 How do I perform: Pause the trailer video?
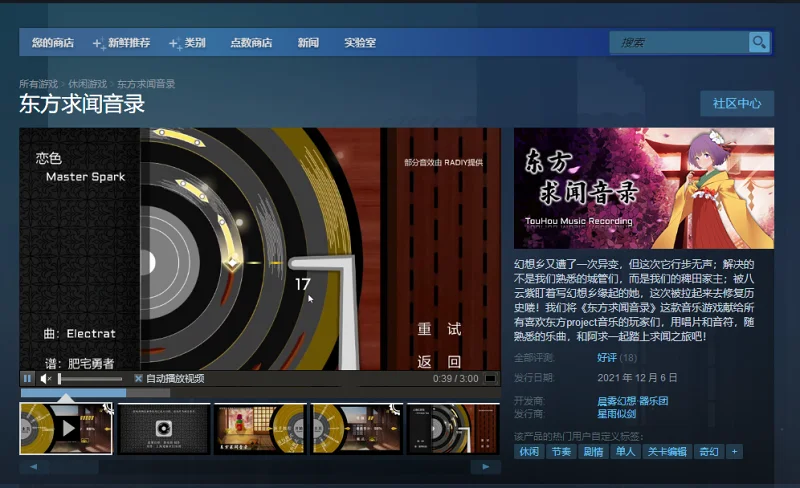click(x=27, y=378)
